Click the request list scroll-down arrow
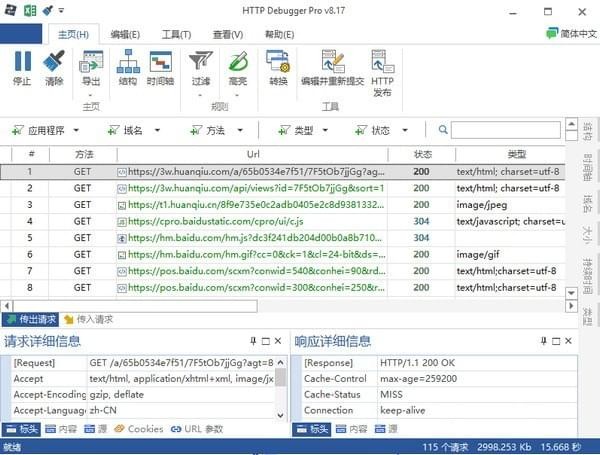This screenshot has width=600, height=455. pyautogui.click(x=571, y=293)
